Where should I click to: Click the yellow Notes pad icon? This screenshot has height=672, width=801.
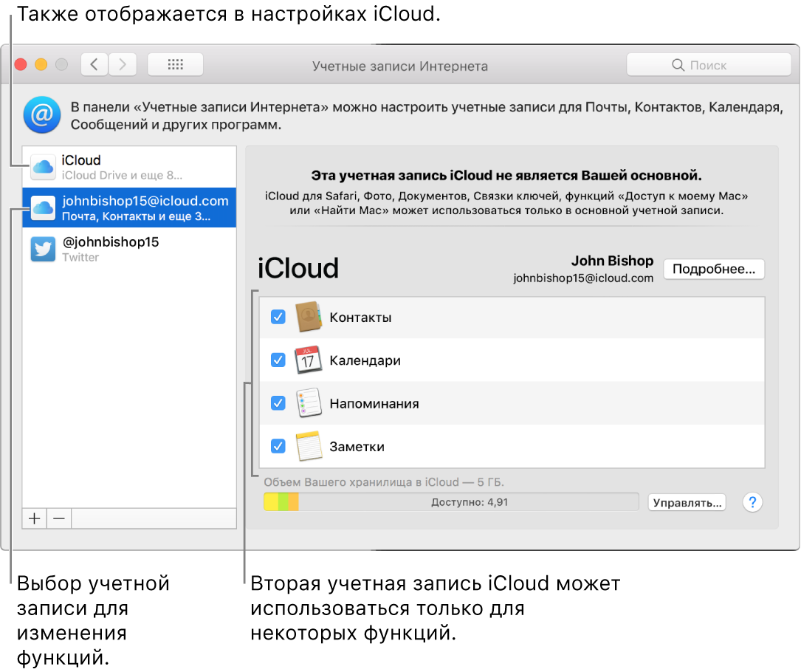click(x=309, y=445)
